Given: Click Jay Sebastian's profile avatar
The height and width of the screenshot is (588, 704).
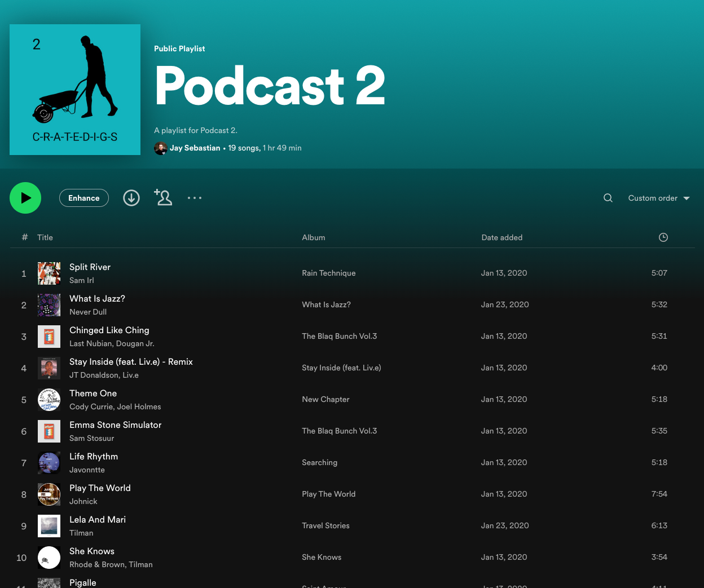Looking at the screenshot, I should pyautogui.click(x=161, y=148).
